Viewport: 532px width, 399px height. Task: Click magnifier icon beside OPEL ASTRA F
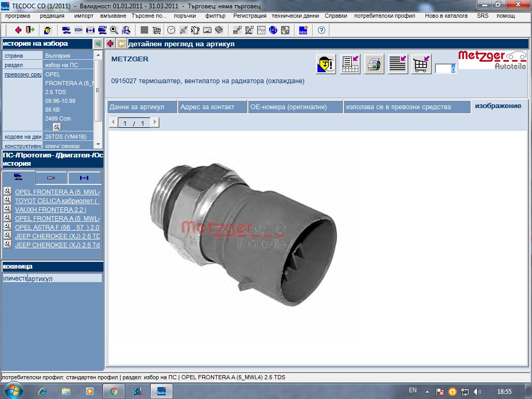(7, 227)
